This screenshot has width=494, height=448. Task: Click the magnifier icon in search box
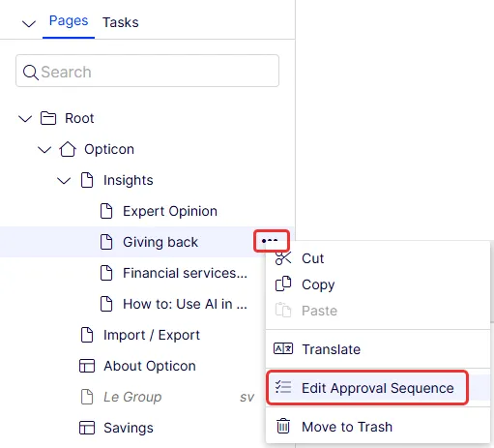(31, 72)
